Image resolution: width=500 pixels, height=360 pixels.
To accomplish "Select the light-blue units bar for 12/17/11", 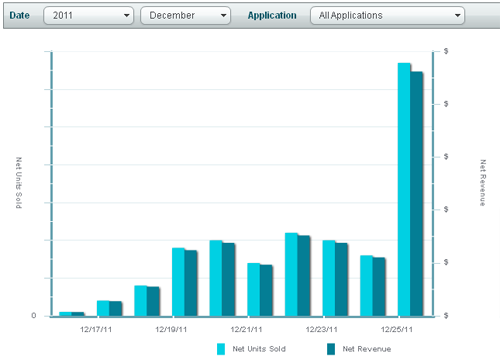I will coord(103,308).
